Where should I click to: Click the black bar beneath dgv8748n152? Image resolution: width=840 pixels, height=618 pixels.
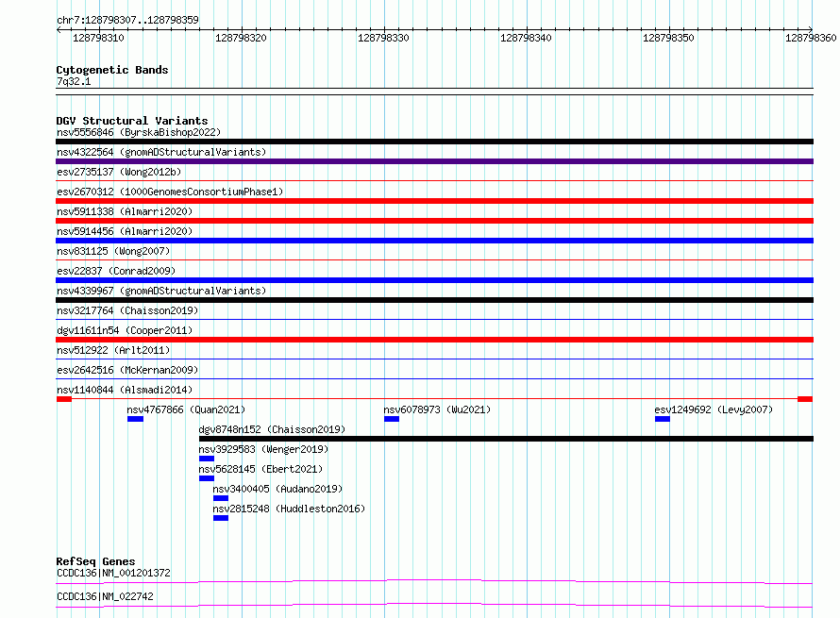(x=506, y=439)
